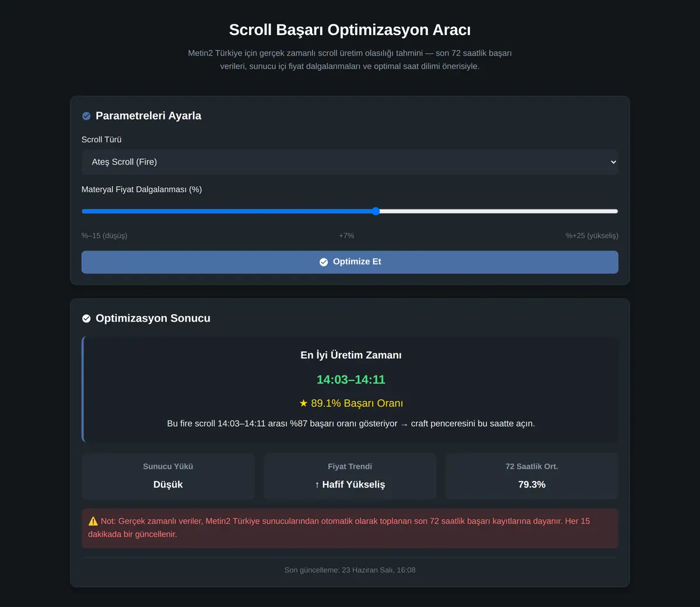700x607 pixels.
Task: Click the Scroll Türü label
Action: tap(101, 139)
